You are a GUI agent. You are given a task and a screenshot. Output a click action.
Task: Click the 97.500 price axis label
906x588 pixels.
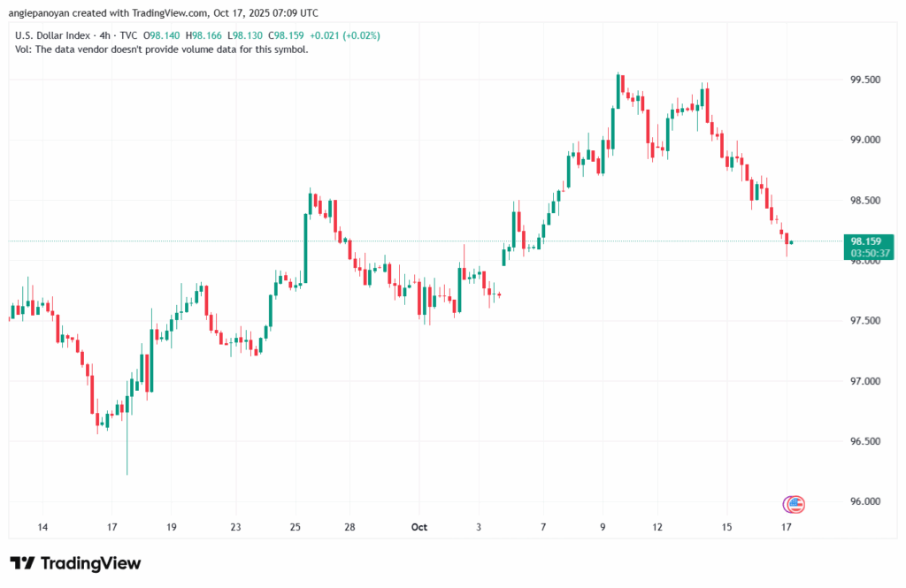864,321
